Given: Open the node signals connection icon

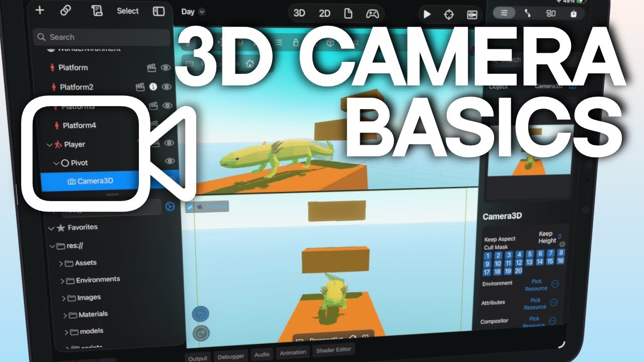Looking at the screenshot, I should (x=527, y=14).
